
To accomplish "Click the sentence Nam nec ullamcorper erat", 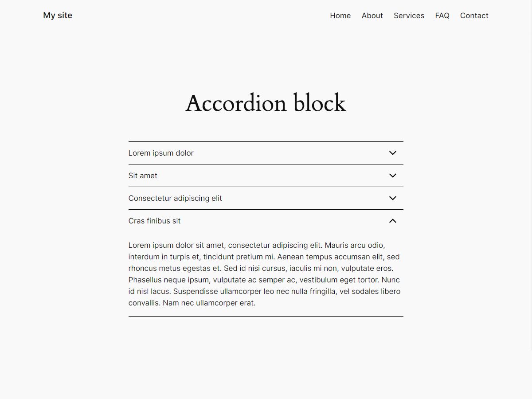I will [x=209, y=303].
